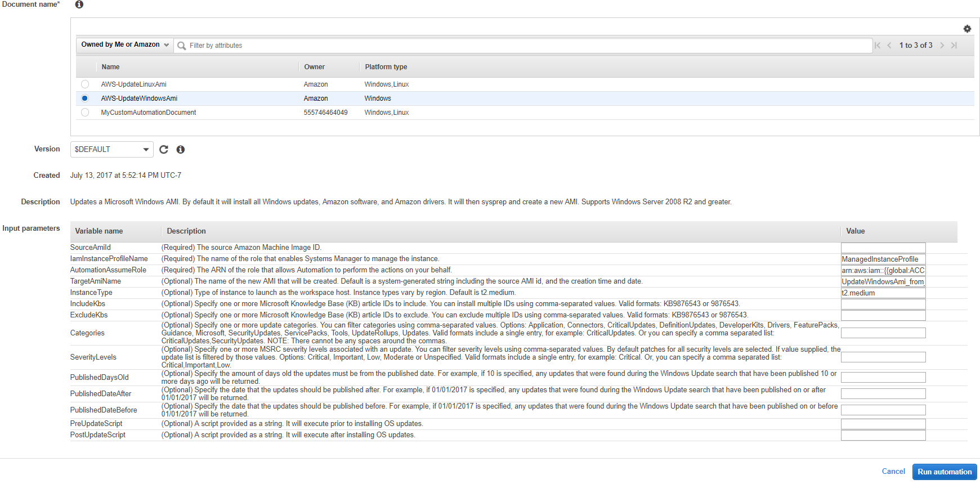Click the IamInstanceProfileName variable name
Image resolution: width=980 pixels, height=484 pixels.
[x=109, y=259]
